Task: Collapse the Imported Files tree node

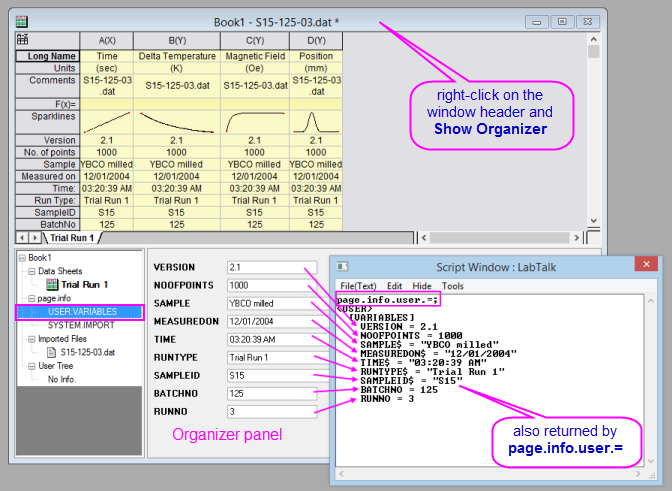Action: [31, 339]
